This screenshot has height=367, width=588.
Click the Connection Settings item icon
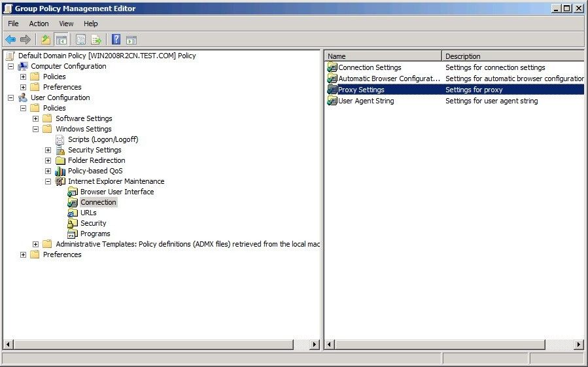tap(332, 67)
